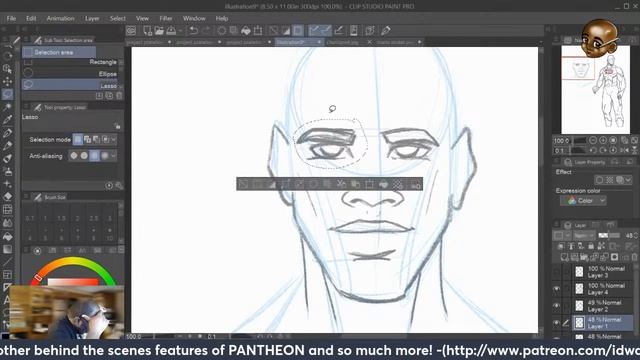Viewport: 640px width, 360px height.
Task: Open Window menu
Action: (x=194, y=18)
